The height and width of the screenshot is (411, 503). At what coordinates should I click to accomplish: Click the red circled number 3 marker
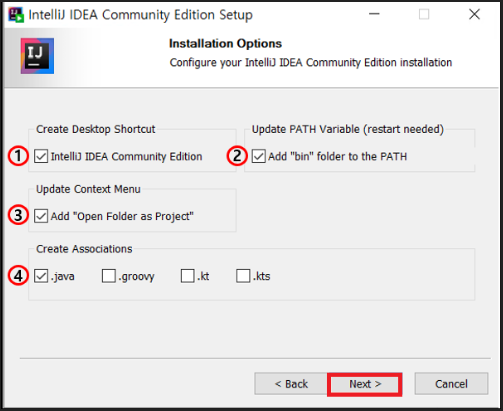18,215
